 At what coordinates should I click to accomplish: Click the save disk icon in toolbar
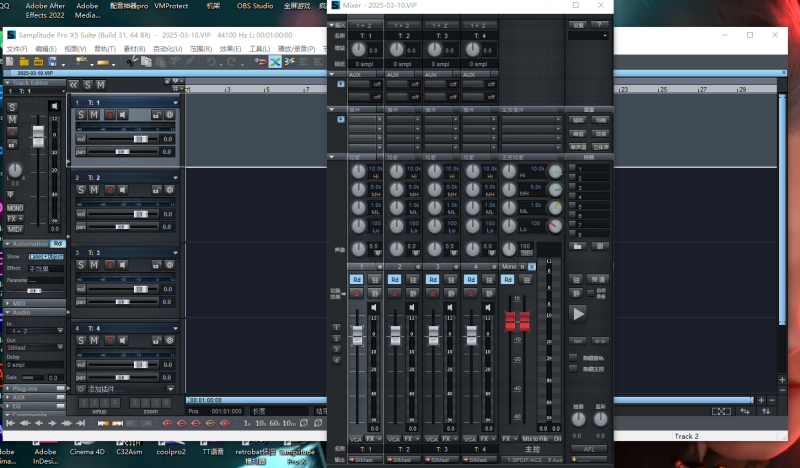click(x=53, y=62)
